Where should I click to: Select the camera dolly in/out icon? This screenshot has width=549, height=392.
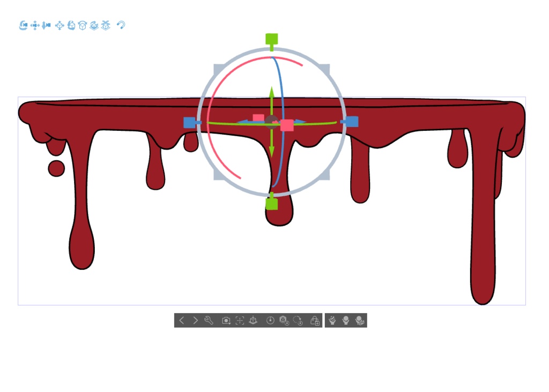(x=46, y=25)
